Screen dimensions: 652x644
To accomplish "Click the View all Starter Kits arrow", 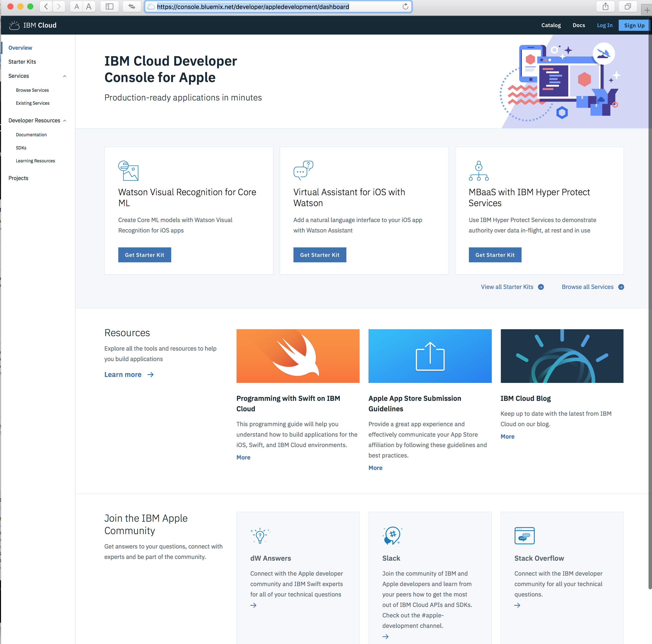I will 541,287.
